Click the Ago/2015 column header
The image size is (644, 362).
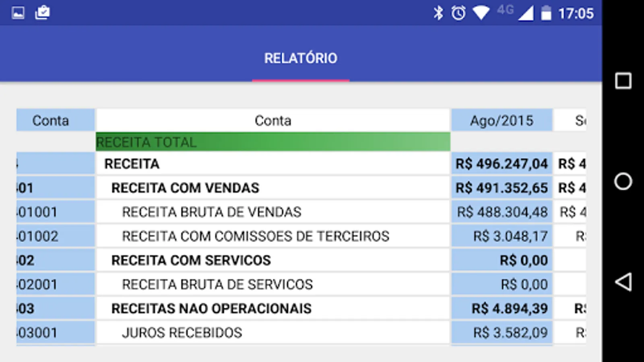pos(502,120)
